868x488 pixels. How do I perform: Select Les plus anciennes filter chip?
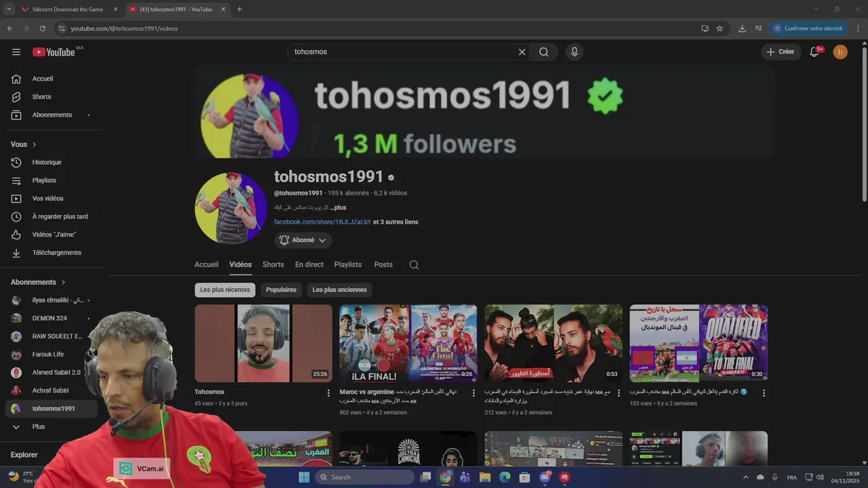click(x=340, y=290)
